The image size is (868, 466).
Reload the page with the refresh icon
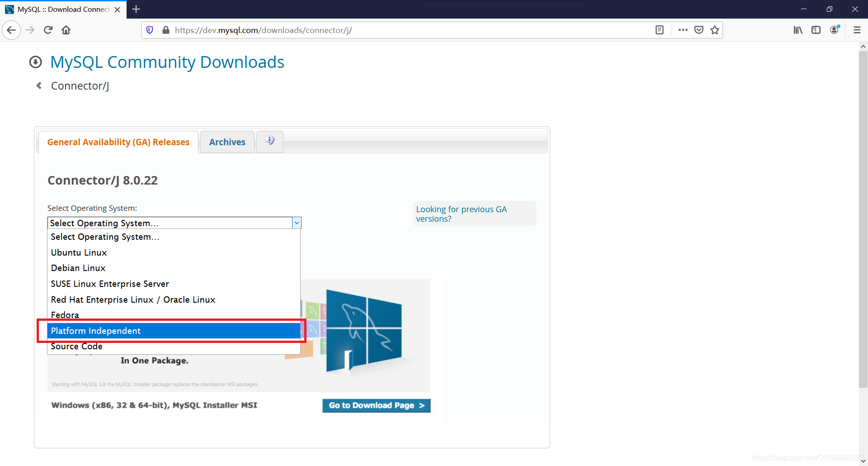(48, 30)
